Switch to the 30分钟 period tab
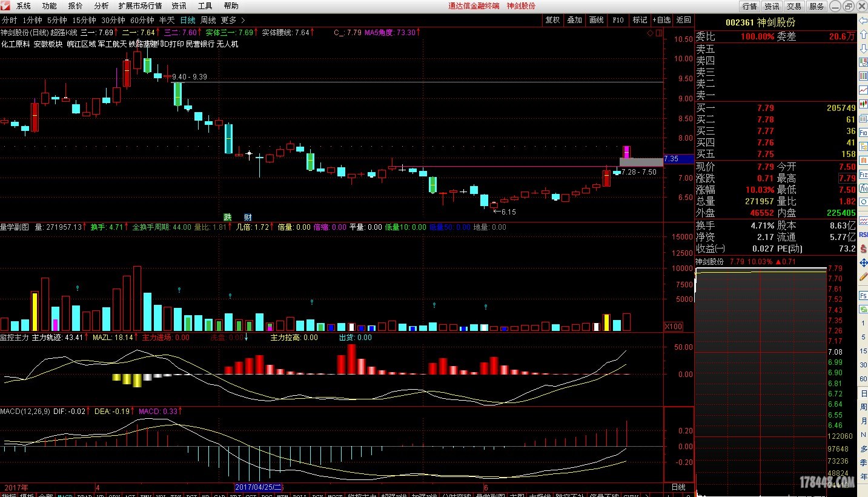Screen dimensions: 868x497 113,20
